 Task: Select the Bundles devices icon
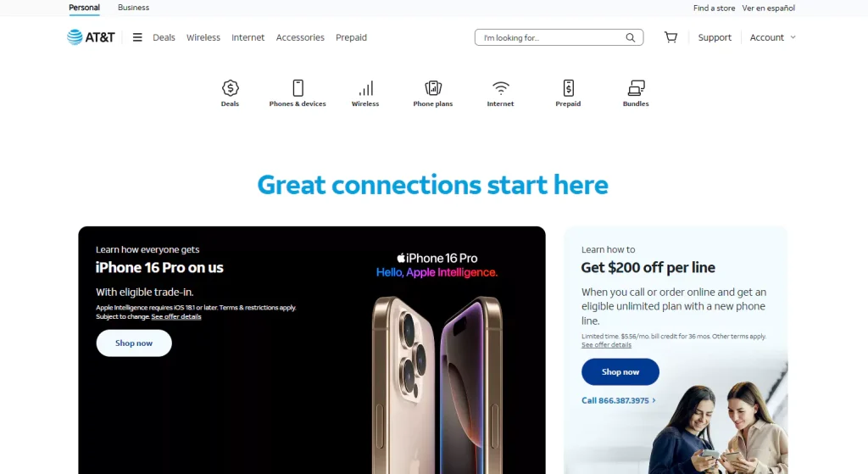[x=636, y=88]
